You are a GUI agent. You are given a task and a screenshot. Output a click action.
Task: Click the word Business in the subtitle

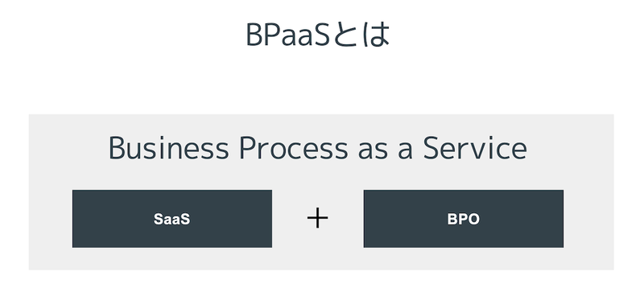pos(169,148)
